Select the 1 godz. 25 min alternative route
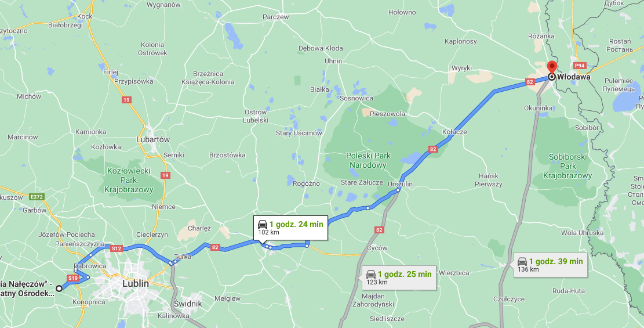The image size is (644, 328). 398,278
